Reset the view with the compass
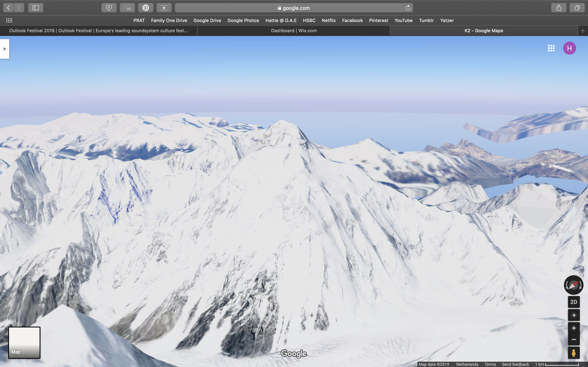Screen dimensions: 588x367 tap(573, 285)
